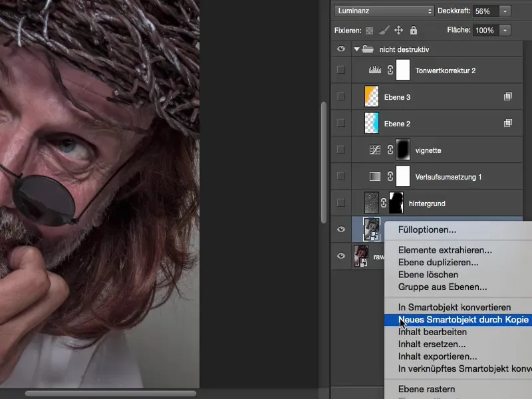The height and width of the screenshot is (399, 532).
Task: Toggle visibility of the vignette layer
Action: [x=341, y=150]
